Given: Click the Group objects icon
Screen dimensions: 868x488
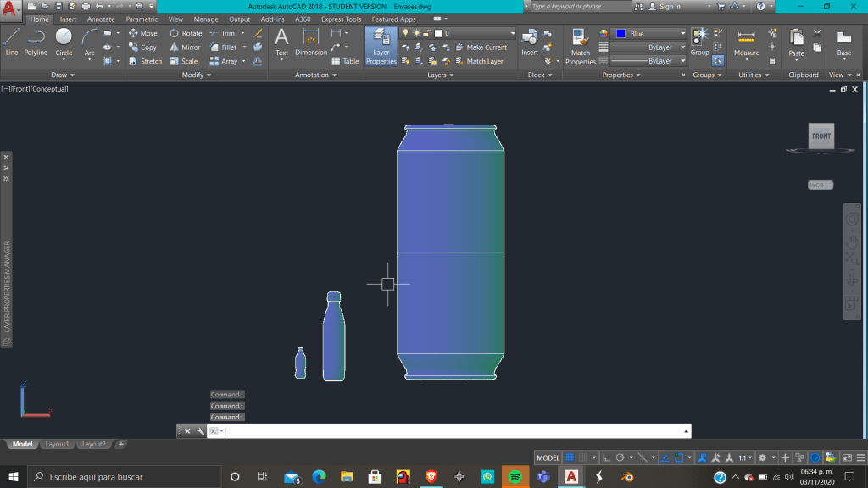Looking at the screenshot, I should pos(699,41).
